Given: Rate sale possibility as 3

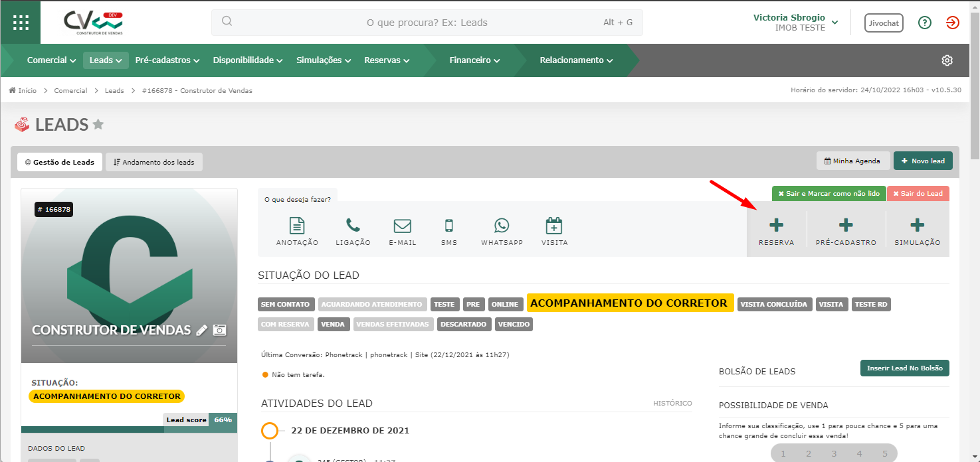Looking at the screenshot, I should point(834,454).
